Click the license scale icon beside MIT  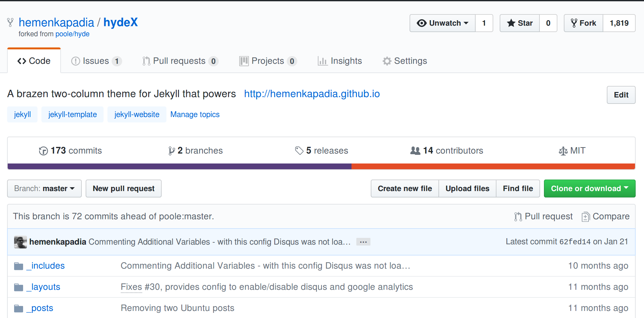[x=563, y=151]
